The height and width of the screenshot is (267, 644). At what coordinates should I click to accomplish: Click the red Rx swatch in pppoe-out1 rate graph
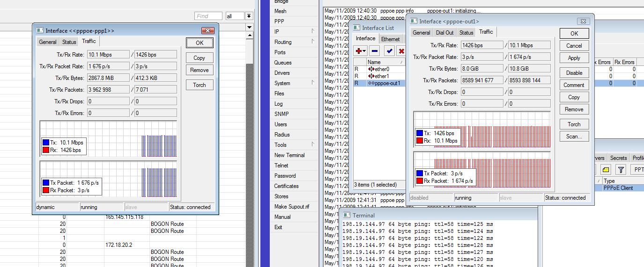[420, 140]
